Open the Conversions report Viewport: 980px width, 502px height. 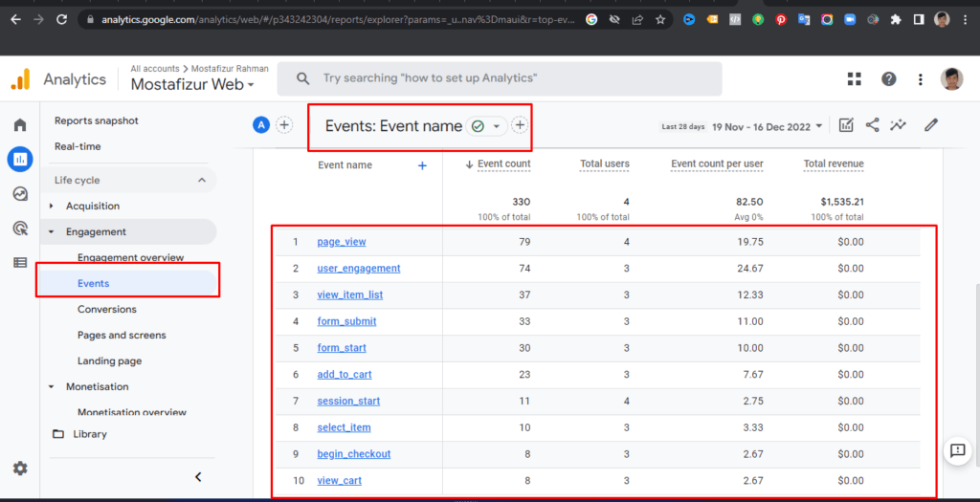click(107, 310)
